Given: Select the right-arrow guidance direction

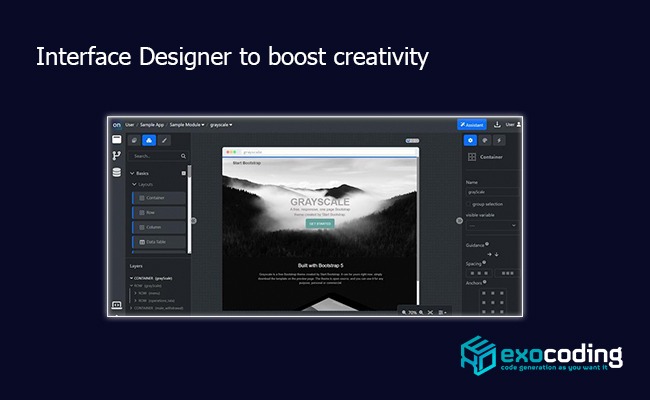Looking at the screenshot, I should tap(490, 254).
